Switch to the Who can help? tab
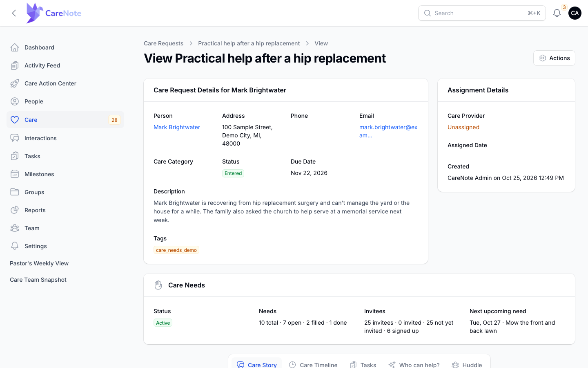Image resolution: width=588 pixels, height=368 pixels. coord(414,365)
